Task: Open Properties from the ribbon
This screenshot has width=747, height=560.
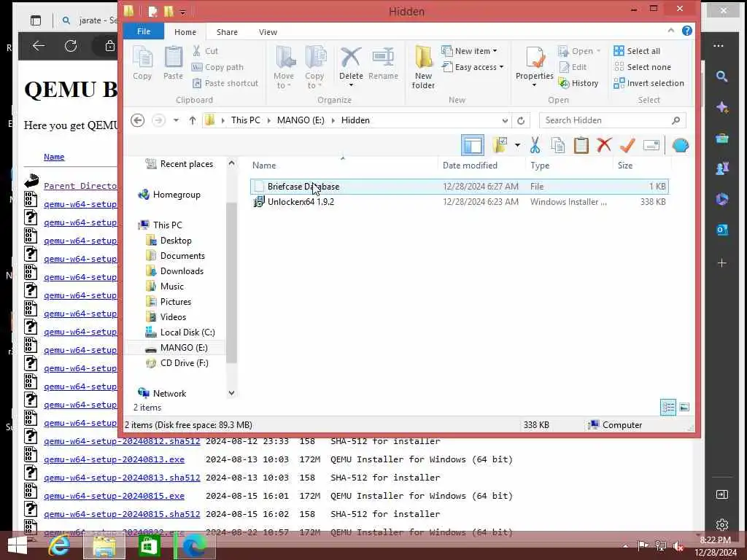Action: (535, 66)
